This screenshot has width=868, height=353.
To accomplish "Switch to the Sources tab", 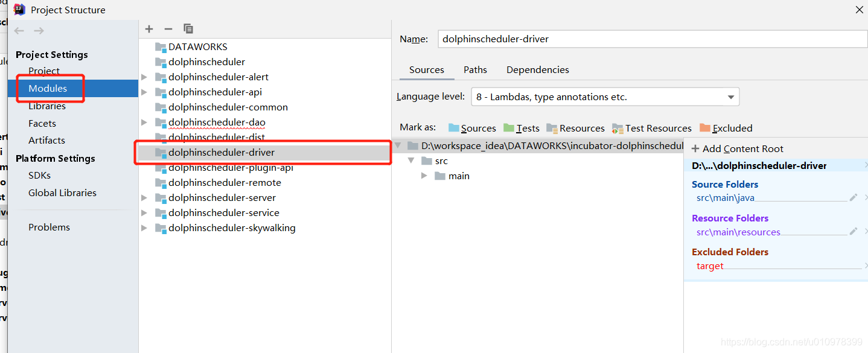I will pyautogui.click(x=427, y=70).
